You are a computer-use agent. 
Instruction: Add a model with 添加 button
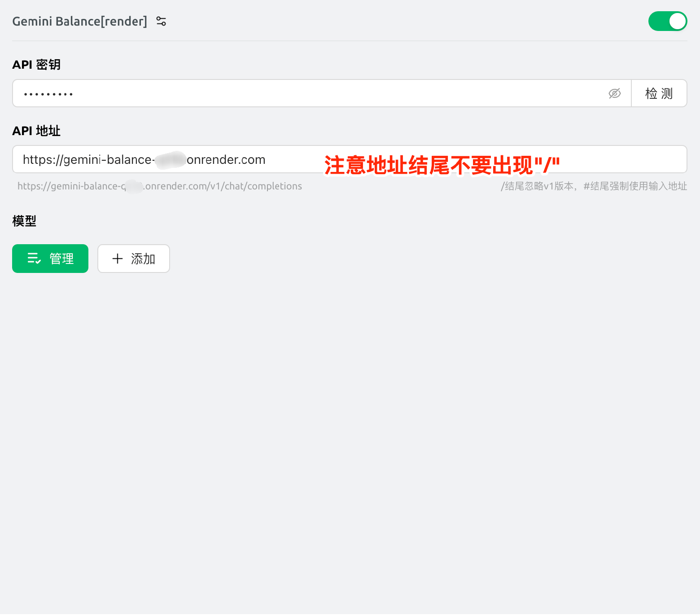point(134,259)
